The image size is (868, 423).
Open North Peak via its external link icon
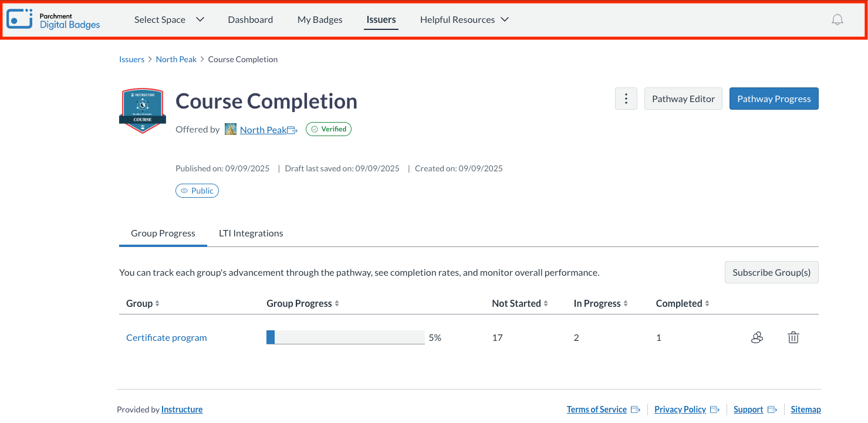[292, 129]
